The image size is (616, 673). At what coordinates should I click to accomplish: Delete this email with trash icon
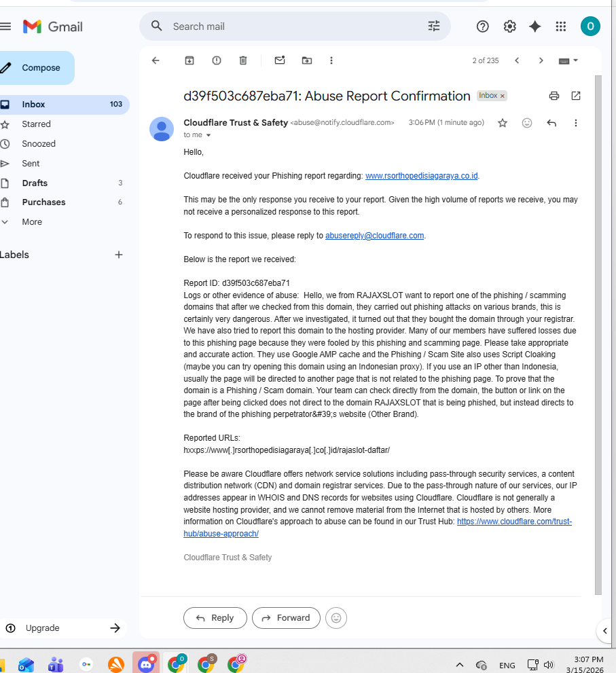pyautogui.click(x=243, y=60)
